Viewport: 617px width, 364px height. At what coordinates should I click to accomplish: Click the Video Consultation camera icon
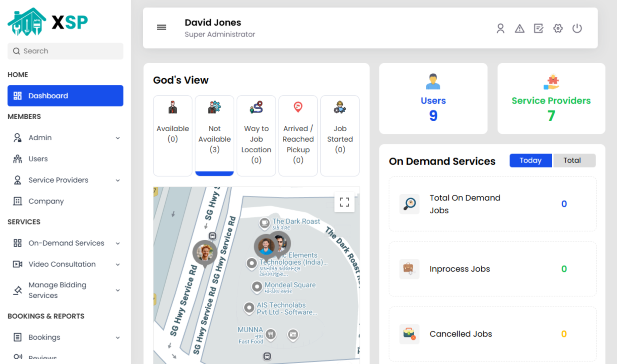17,264
